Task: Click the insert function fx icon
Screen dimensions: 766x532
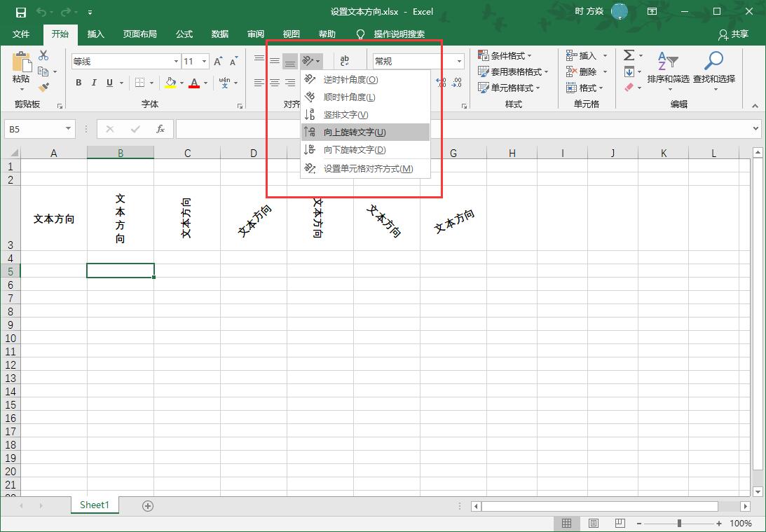Action: pyautogui.click(x=160, y=129)
